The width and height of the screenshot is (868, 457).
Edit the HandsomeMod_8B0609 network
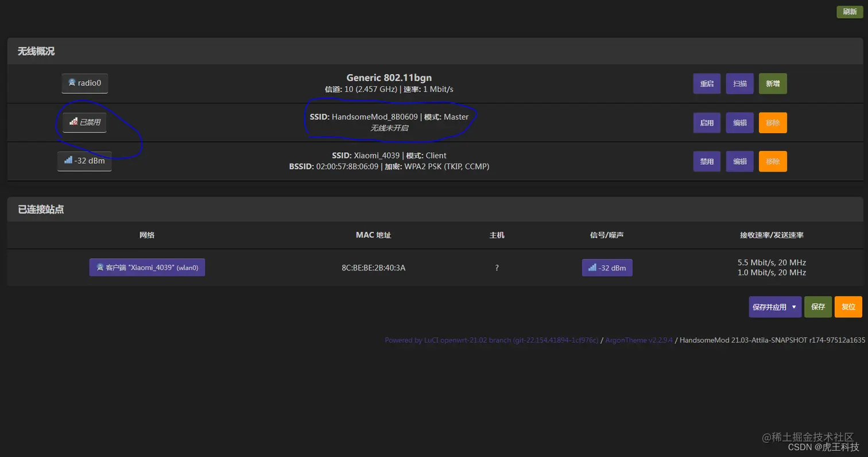(740, 123)
